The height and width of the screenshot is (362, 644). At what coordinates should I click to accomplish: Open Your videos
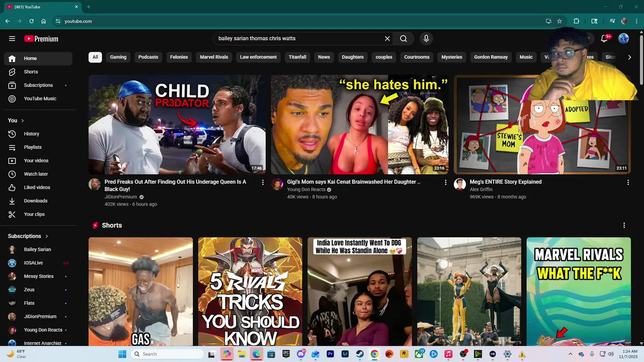point(38,160)
